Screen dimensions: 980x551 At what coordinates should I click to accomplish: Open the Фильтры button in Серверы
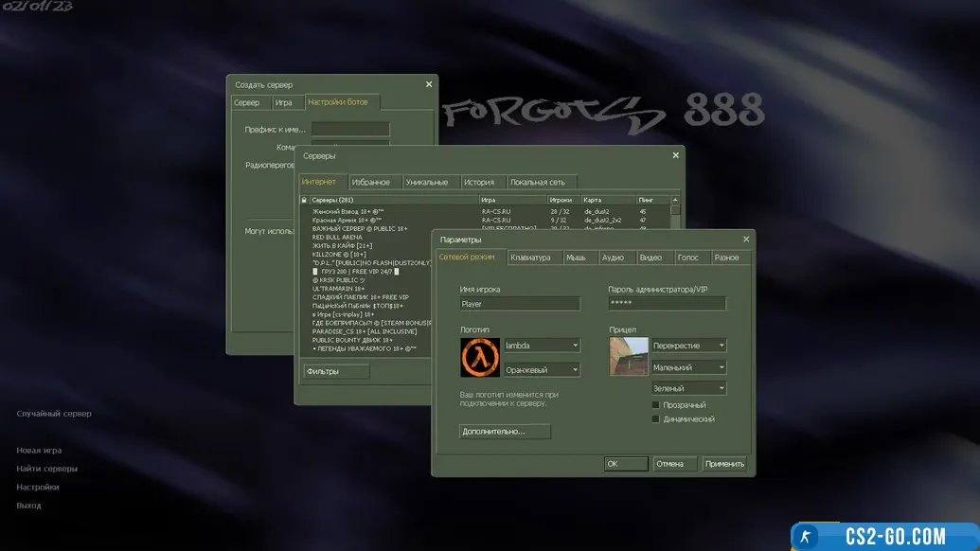(335, 372)
